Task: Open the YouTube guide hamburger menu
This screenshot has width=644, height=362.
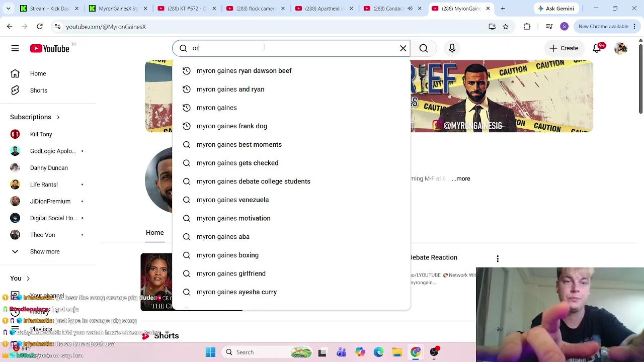Action: pos(15,48)
